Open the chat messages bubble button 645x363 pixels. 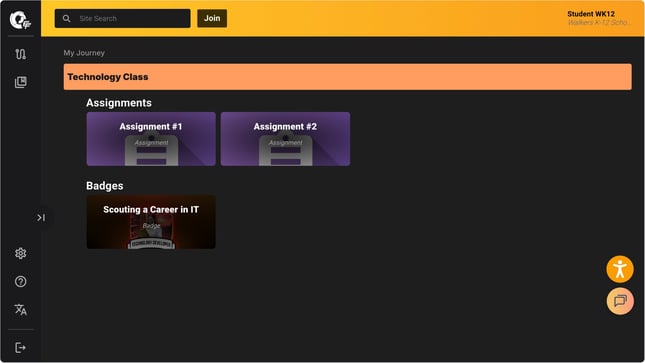pos(619,301)
